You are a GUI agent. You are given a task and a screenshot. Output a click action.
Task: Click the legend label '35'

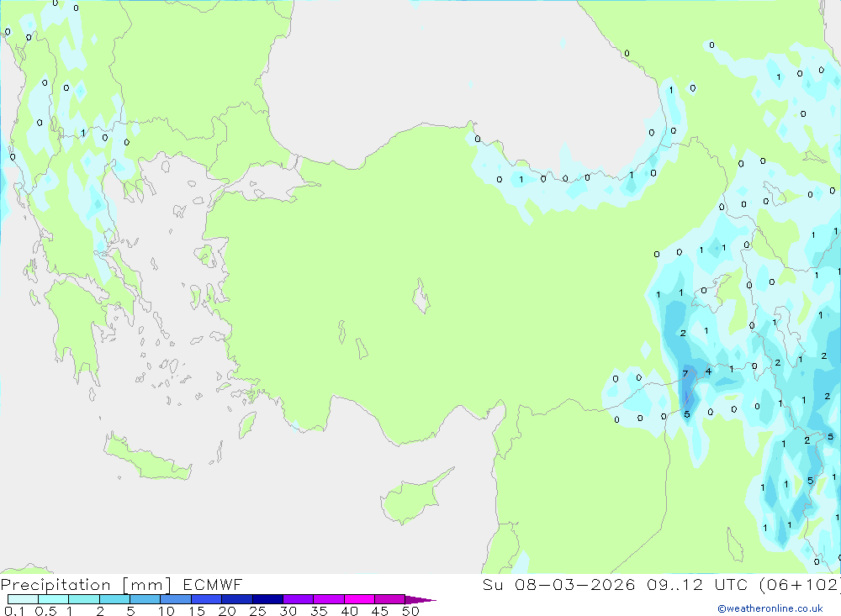coord(319,611)
